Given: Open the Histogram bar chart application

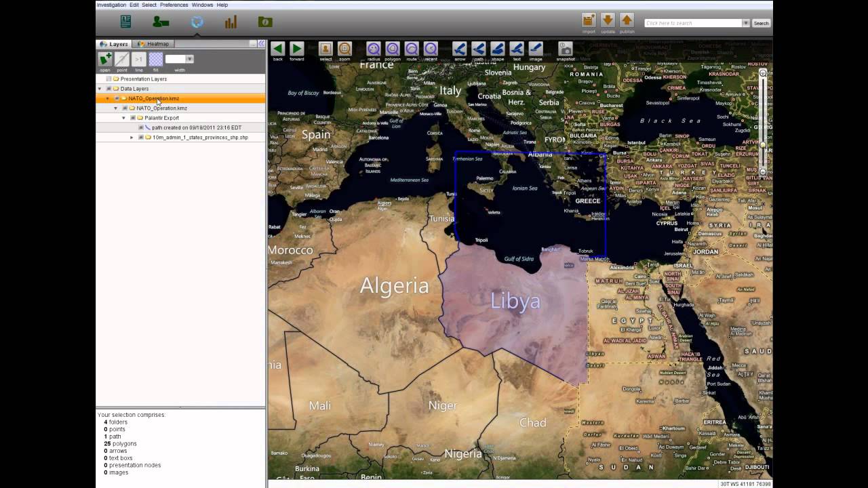Looking at the screenshot, I should pos(231,22).
